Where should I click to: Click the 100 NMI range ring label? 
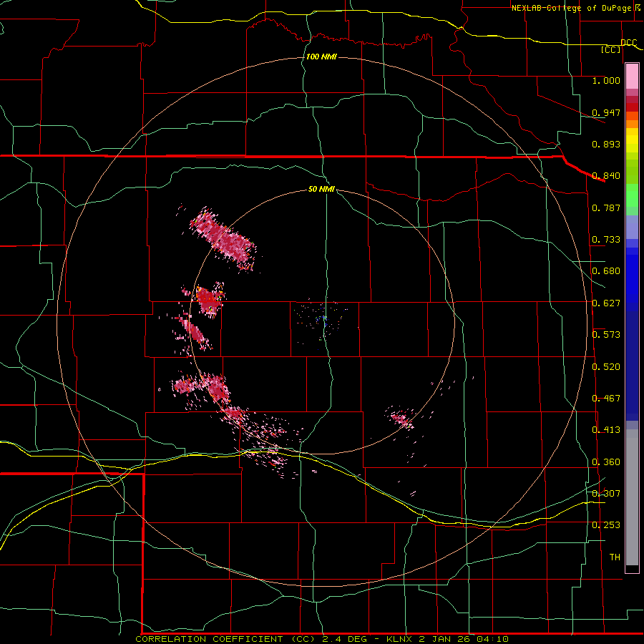(321, 57)
